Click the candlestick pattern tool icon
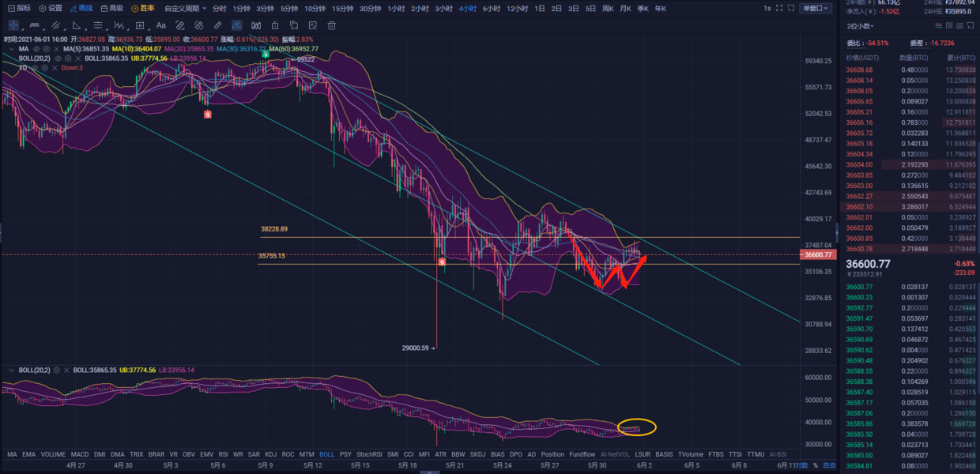This screenshot has height=474, width=980. (256, 25)
